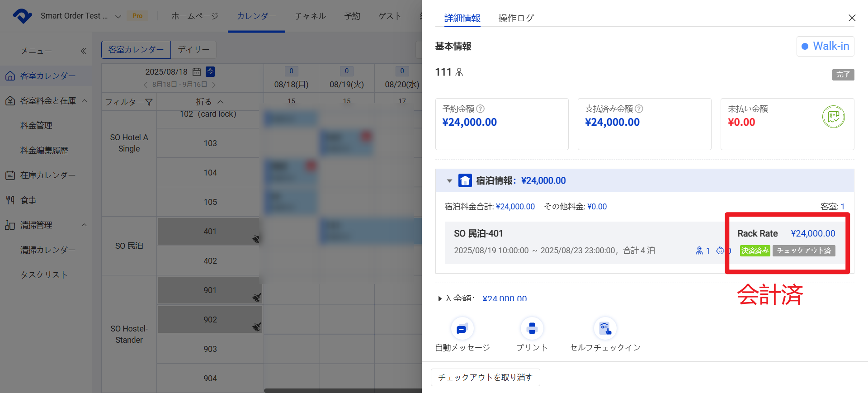This screenshot has width=868, height=393.
Task: Click the unpaid amount receipt icon
Action: pos(833,117)
